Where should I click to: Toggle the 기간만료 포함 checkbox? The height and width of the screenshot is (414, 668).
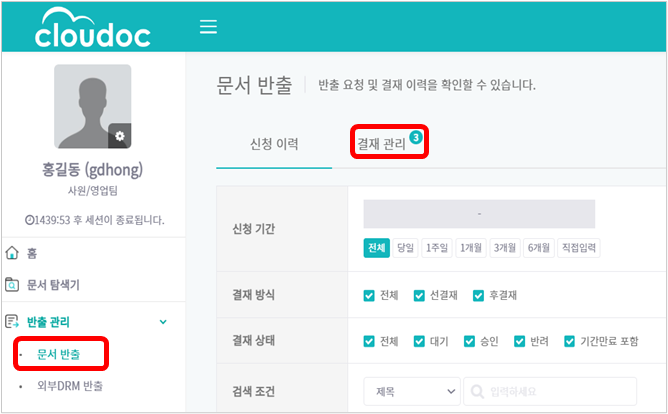coord(570,341)
